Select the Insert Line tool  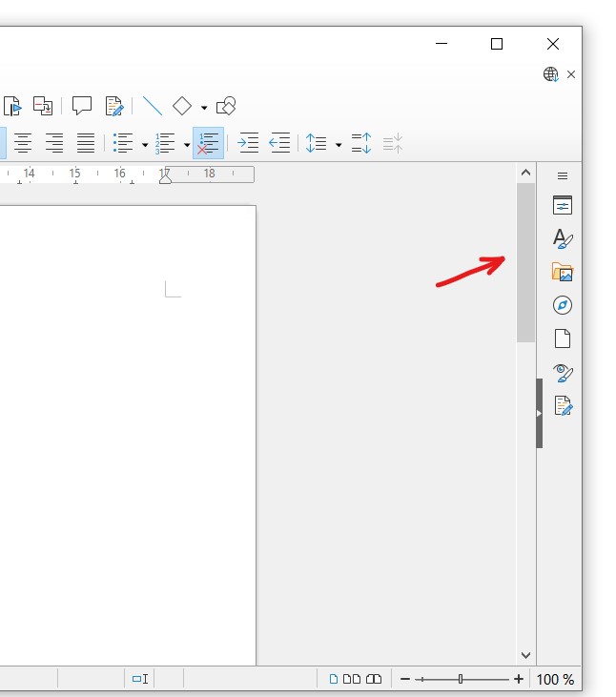click(153, 106)
